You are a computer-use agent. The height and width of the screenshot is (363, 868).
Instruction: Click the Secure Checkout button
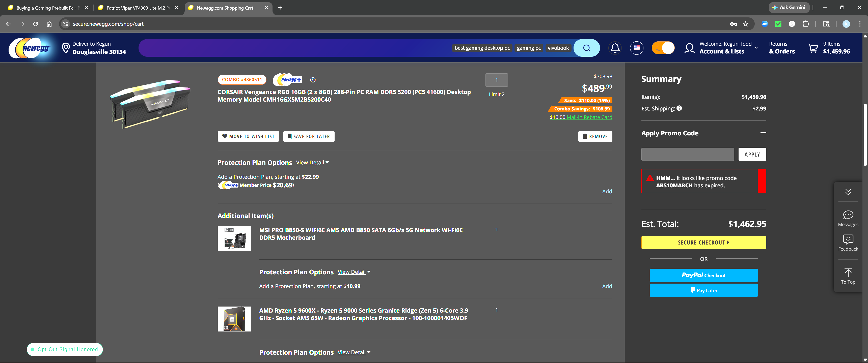click(703, 243)
